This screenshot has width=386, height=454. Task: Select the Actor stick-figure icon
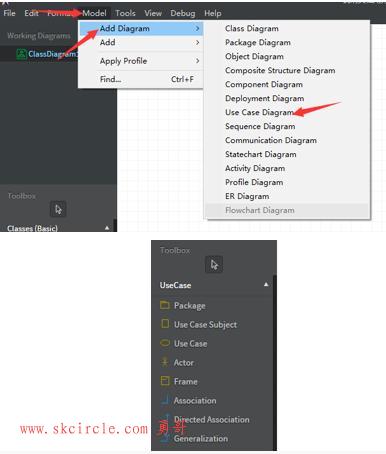pos(165,362)
